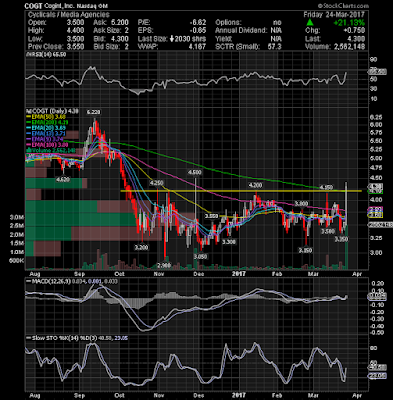Click the green up-arrow beside +21.13%
Image resolution: width=393 pixels, height=400 pixels.
[x=310, y=22]
